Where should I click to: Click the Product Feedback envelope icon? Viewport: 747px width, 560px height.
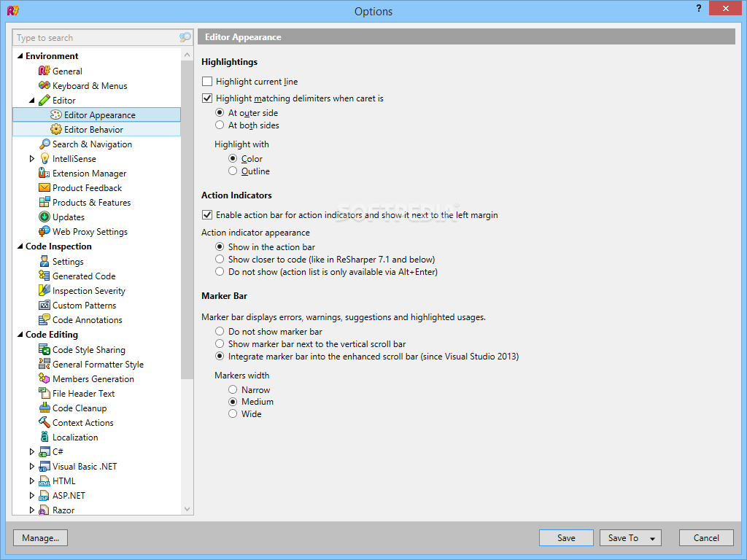coord(44,188)
